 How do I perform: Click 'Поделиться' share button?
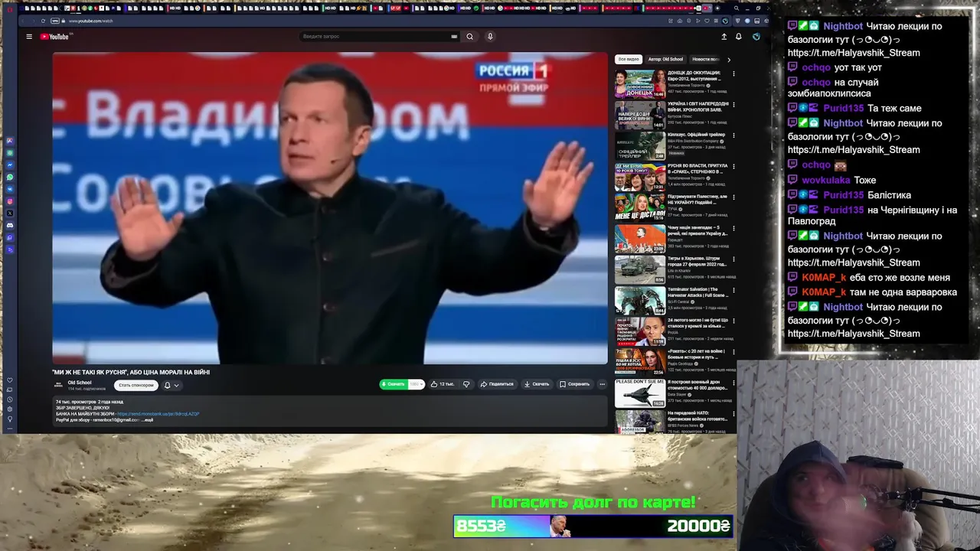(x=498, y=384)
